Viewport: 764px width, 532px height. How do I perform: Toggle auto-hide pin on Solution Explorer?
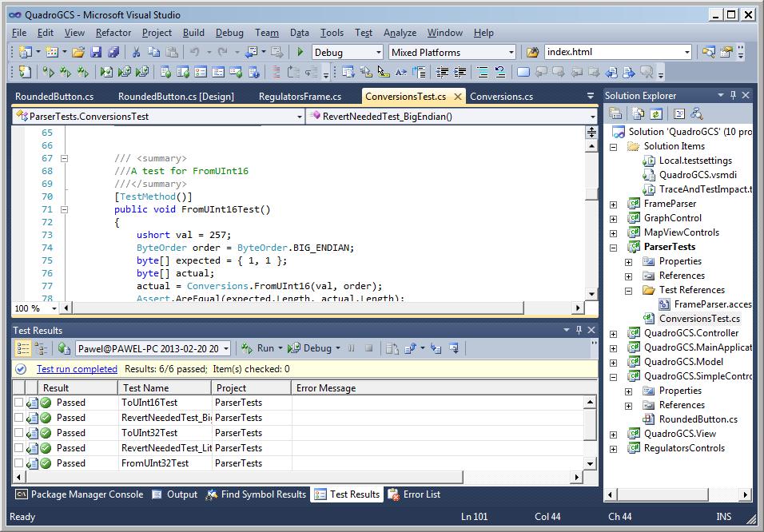point(734,96)
